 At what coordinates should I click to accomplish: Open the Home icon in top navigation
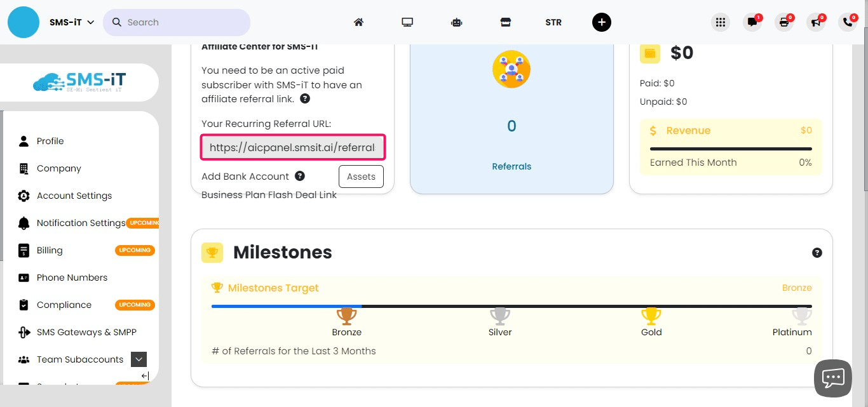(x=358, y=22)
